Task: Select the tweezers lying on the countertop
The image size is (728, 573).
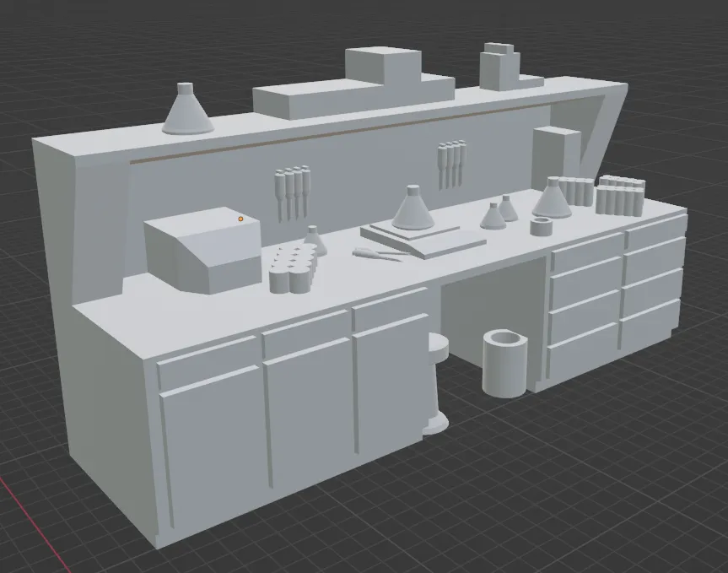Action: click(375, 254)
